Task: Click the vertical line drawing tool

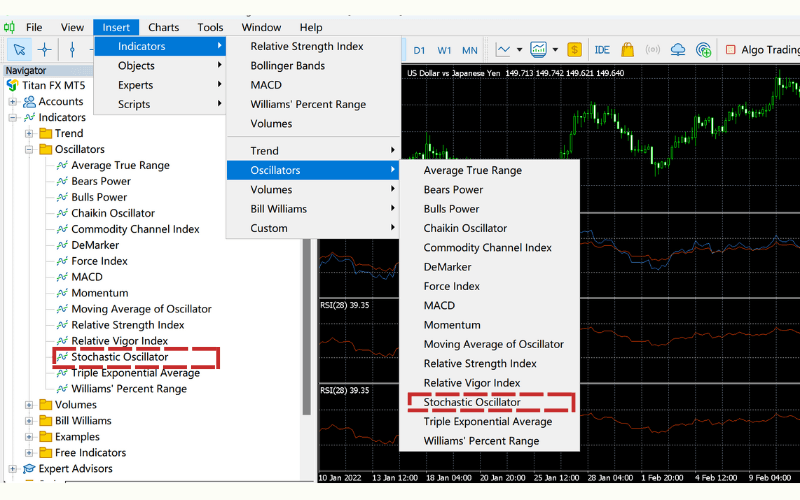Action: coord(73,49)
